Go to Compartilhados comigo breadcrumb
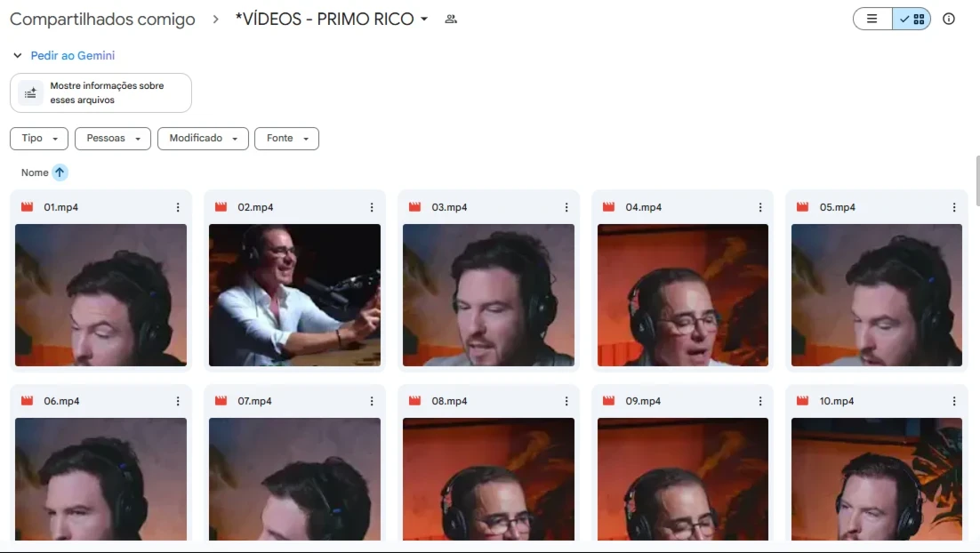 [x=102, y=20]
